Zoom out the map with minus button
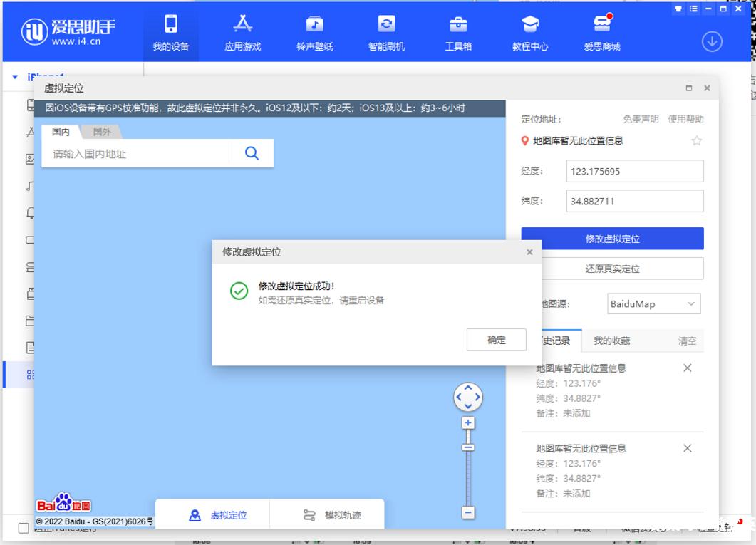 point(467,512)
